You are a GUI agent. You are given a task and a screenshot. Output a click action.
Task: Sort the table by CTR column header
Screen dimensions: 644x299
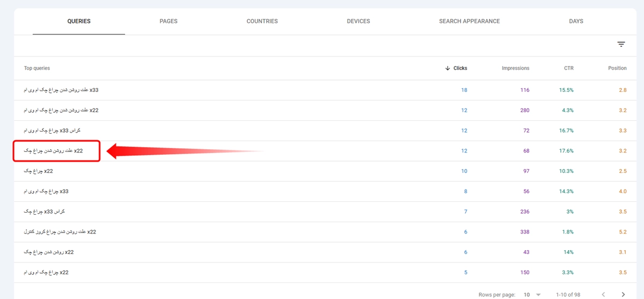point(568,68)
